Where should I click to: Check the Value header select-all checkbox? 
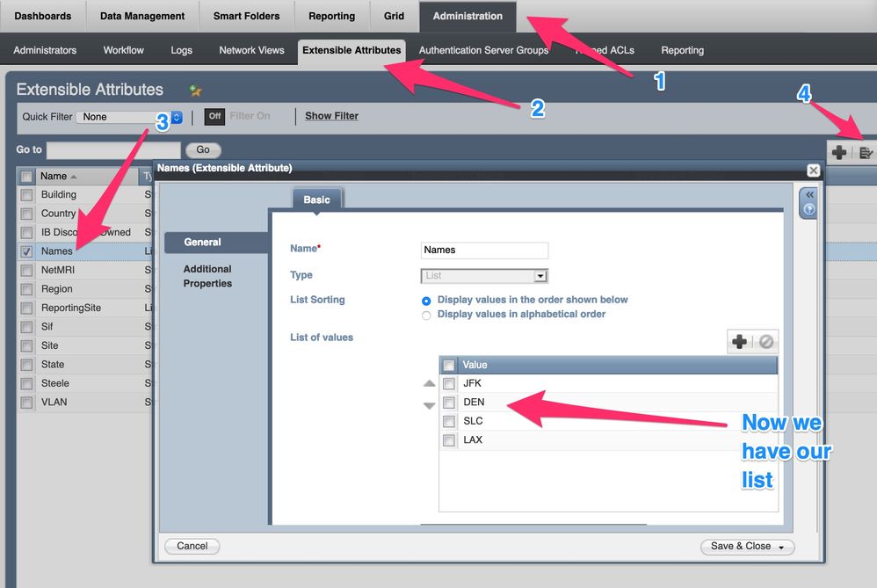pos(448,366)
